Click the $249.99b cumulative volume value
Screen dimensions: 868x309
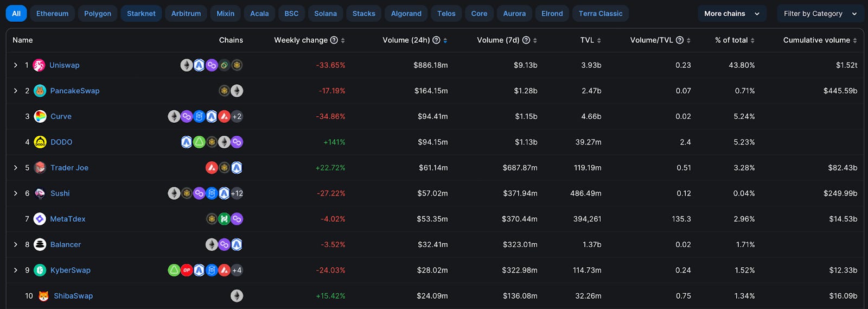tap(840, 193)
